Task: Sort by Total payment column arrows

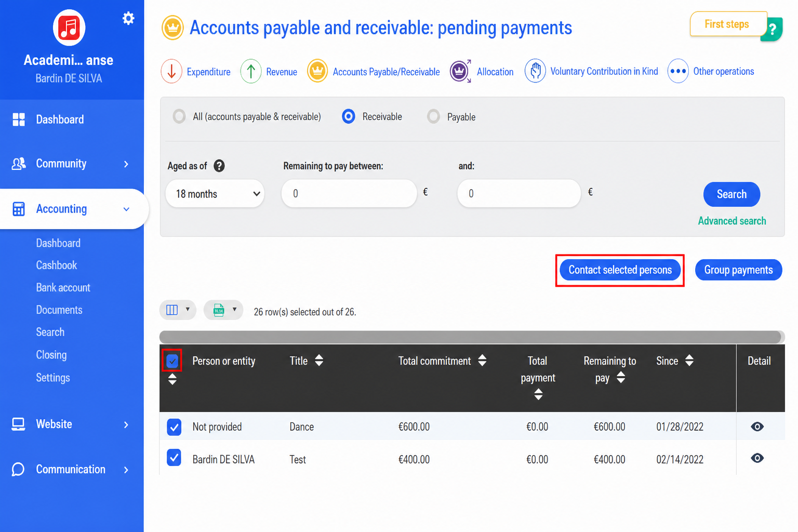Action: click(538, 394)
